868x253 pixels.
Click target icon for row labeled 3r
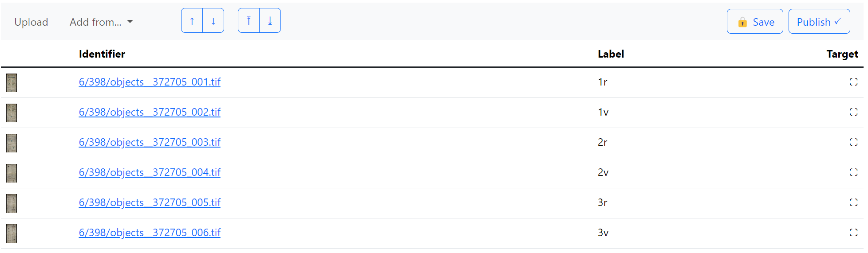point(853,202)
